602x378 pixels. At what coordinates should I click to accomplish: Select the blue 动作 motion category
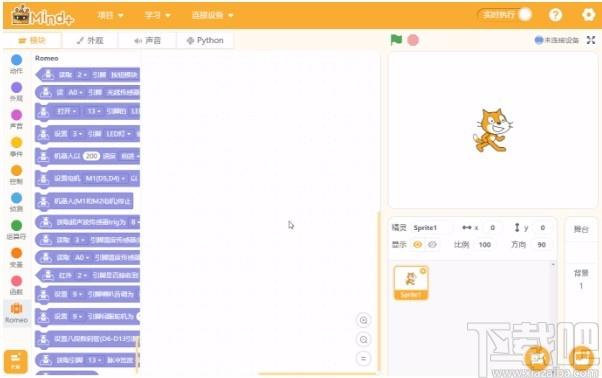coord(16,64)
